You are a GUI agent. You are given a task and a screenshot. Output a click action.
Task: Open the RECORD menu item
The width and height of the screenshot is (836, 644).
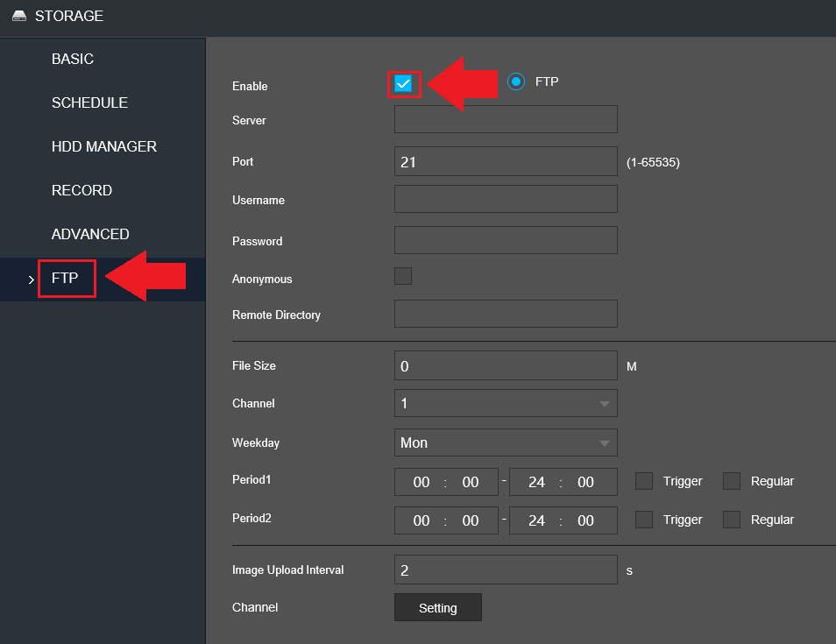(81, 190)
